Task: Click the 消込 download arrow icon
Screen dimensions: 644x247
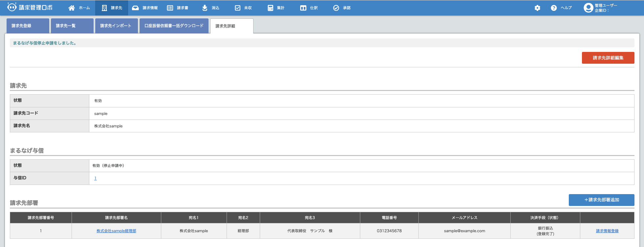Action: [x=205, y=8]
